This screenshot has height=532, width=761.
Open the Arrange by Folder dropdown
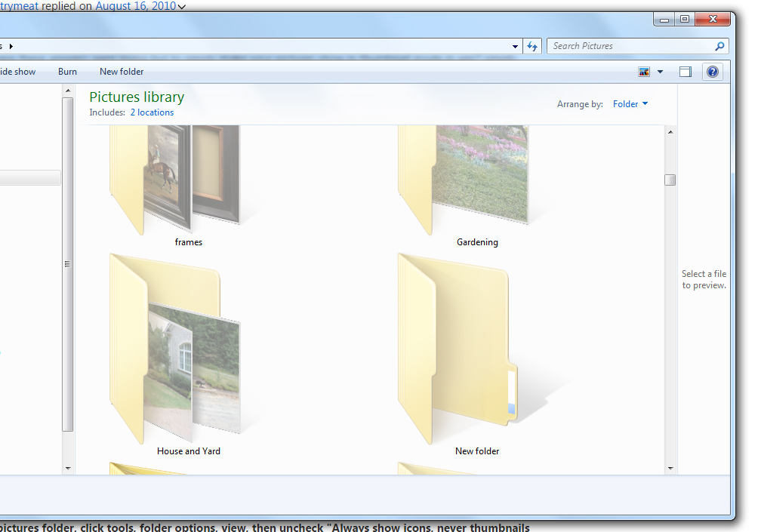click(x=630, y=104)
